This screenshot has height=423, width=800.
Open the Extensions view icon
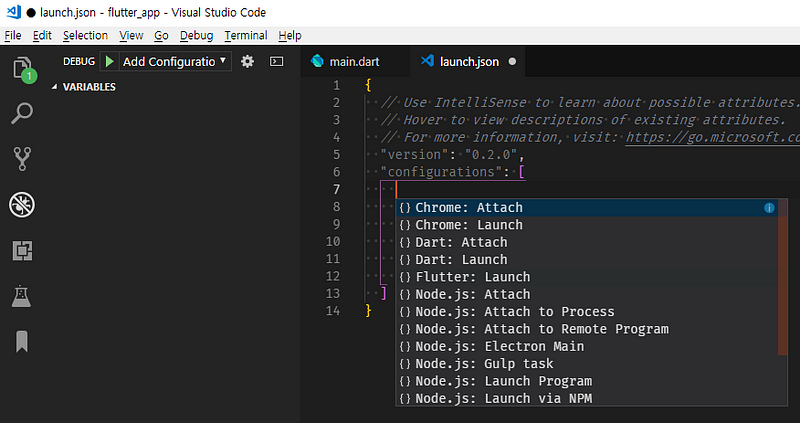click(x=22, y=251)
